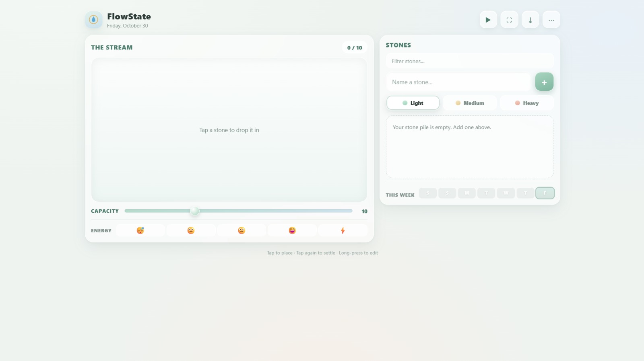
Task: Click the FlowState water drop logo
Action: tap(93, 20)
